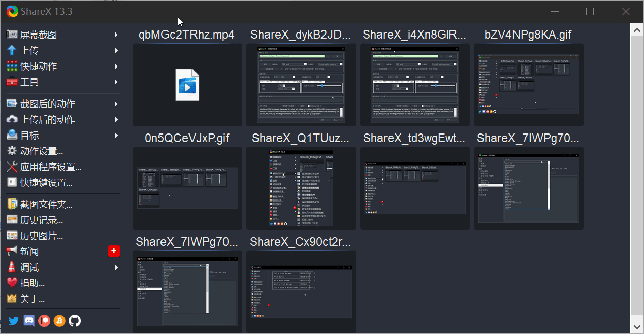Click the after upload tasks (上传后的动作) cloud icon
Screen dimensions: 644x334
[x=12, y=119]
